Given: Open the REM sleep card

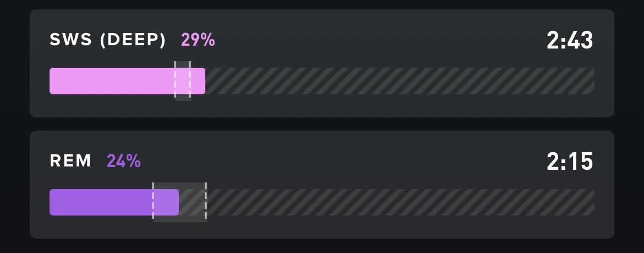Looking at the screenshot, I should (x=322, y=185).
